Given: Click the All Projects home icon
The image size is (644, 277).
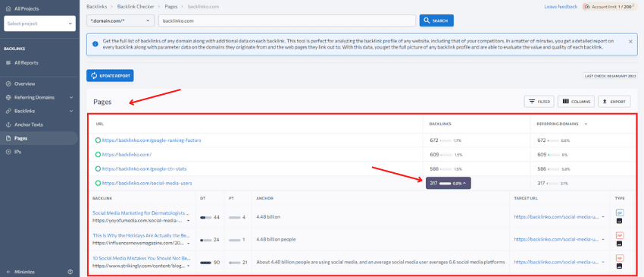Looking at the screenshot, I should 9,8.
